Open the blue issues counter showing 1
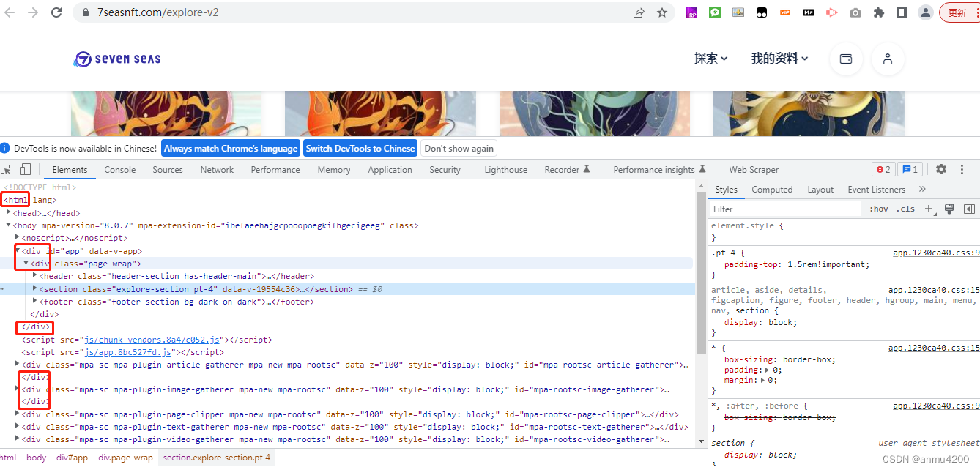 pyautogui.click(x=910, y=169)
